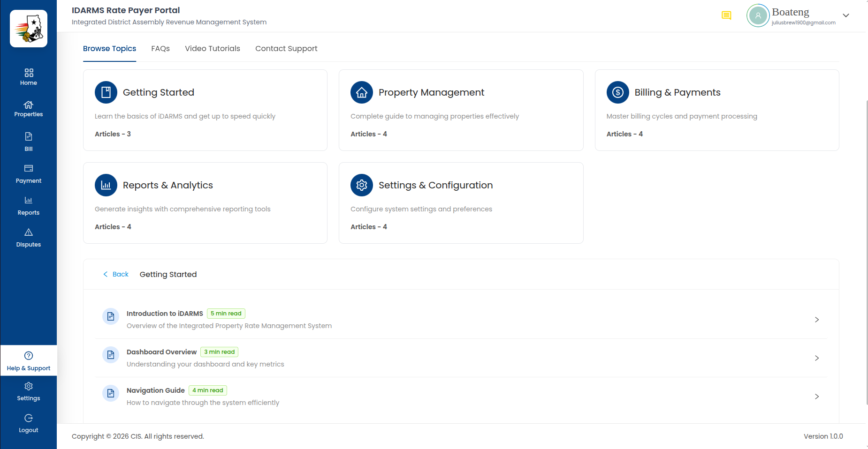Click '4 min read' badge

click(208, 390)
